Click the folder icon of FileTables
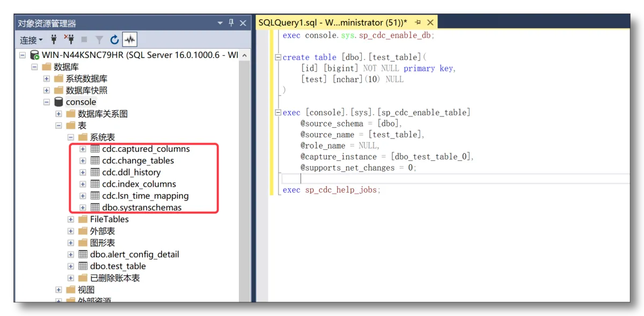This screenshot has width=644, height=316. (83, 219)
